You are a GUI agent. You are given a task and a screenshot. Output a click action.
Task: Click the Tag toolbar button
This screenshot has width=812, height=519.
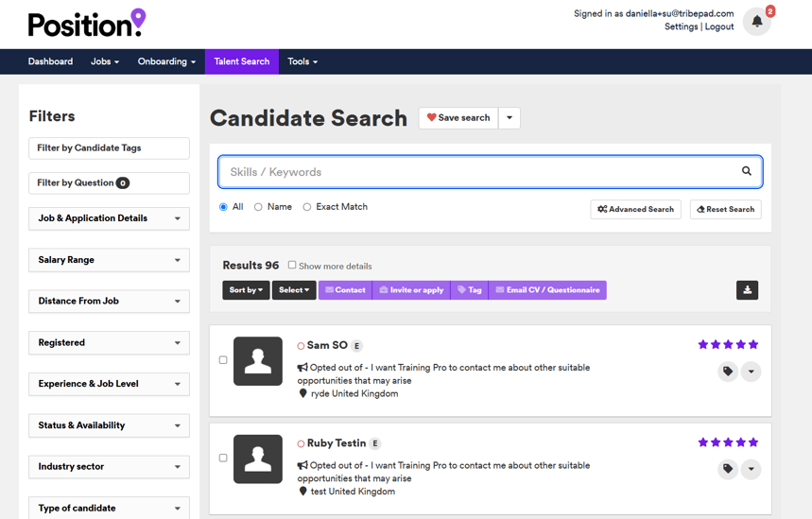[470, 290]
